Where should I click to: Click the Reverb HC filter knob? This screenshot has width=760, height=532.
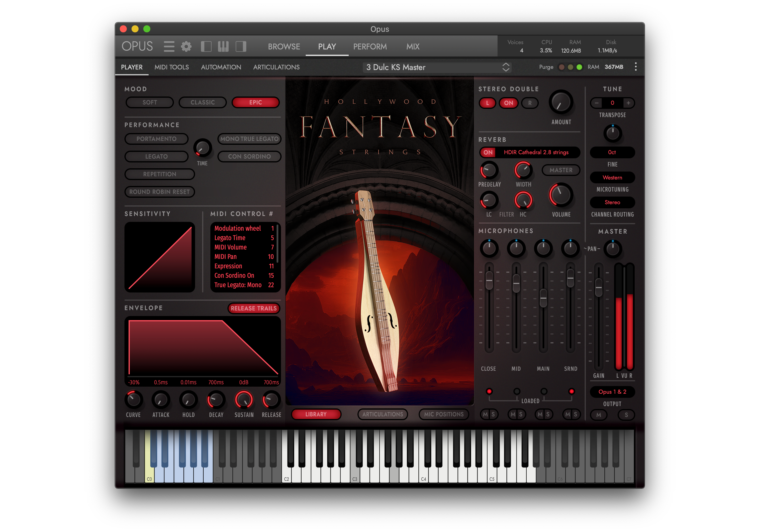pos(523,200)
